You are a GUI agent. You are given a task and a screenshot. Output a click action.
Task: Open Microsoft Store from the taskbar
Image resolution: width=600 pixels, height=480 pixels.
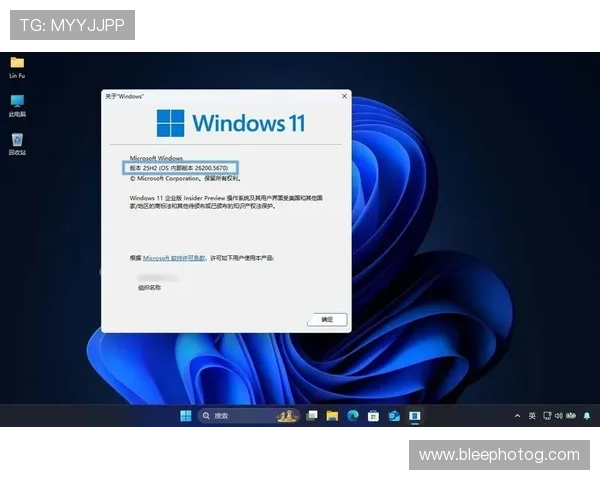373,415
